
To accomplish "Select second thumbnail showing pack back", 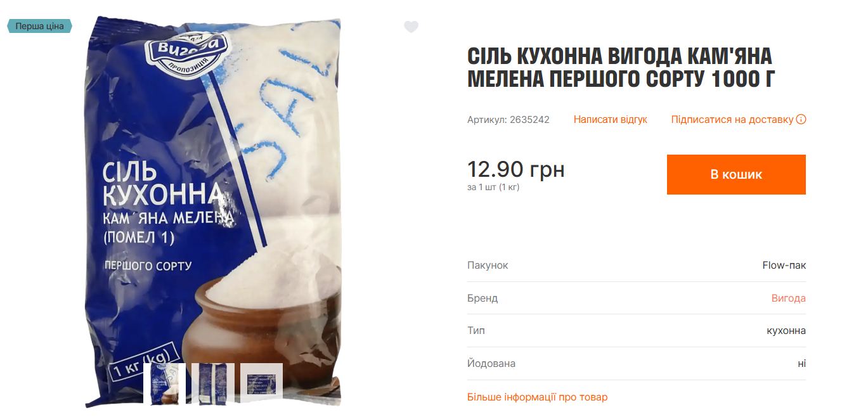I will (213, 384).
